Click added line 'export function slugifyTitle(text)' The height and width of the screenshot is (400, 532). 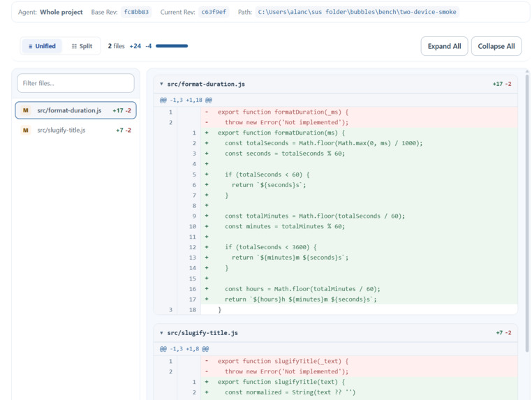(336, 382)
